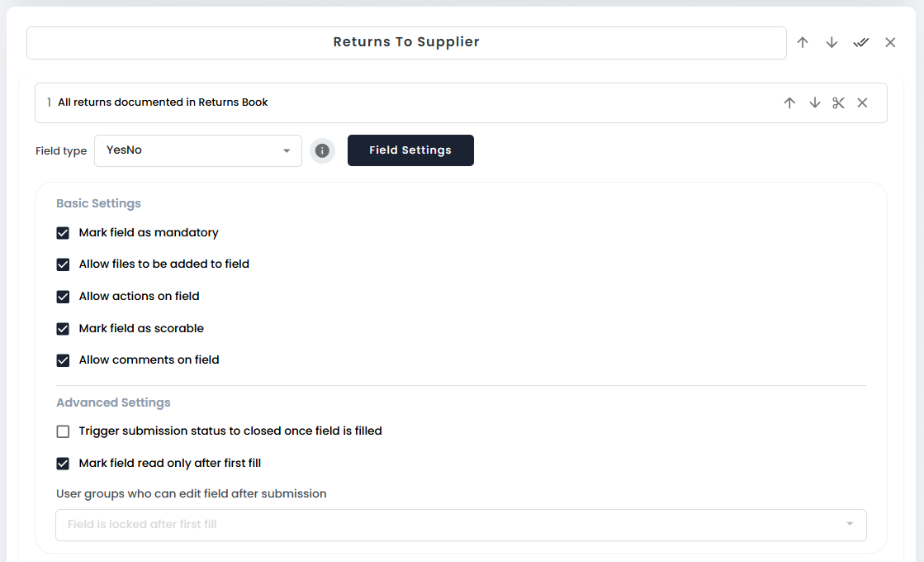Remove the Returns To Supplier section

coord(890,42)
